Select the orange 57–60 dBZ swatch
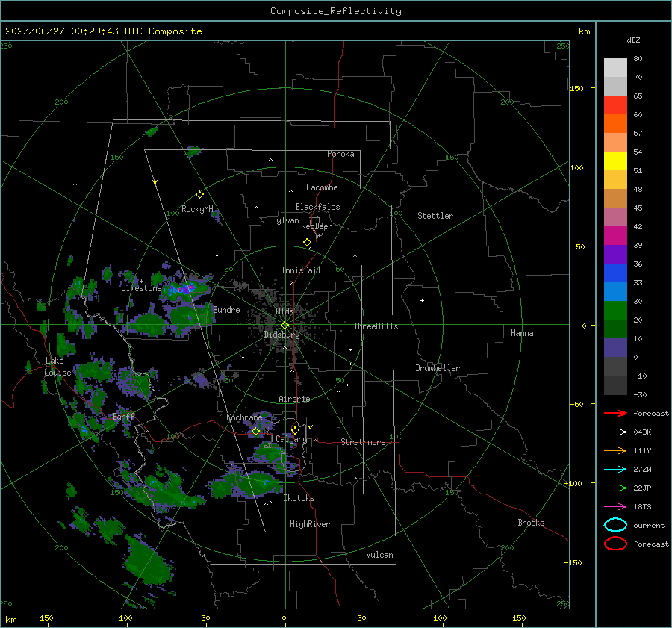This screenshot has height=628, width=672. pos(615,124)
